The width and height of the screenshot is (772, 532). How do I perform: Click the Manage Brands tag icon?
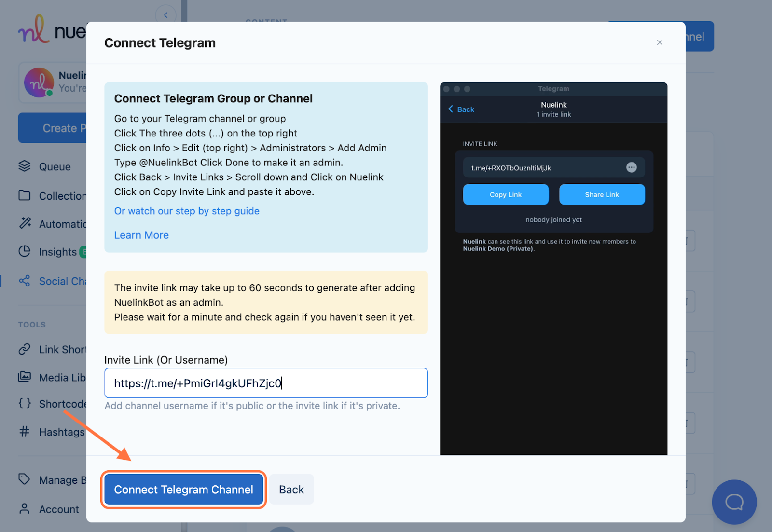click(x=25, y=479)
